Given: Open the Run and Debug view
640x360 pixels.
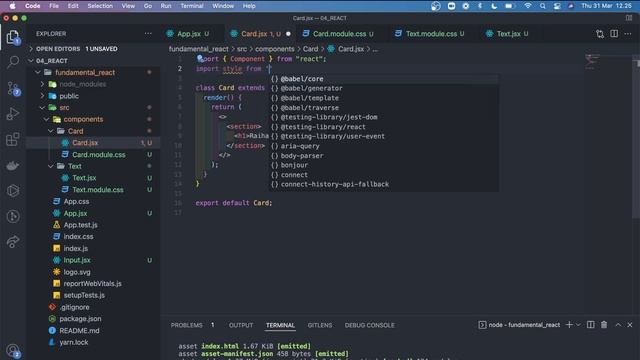Looking at the screenshot, I should point(13,114).
